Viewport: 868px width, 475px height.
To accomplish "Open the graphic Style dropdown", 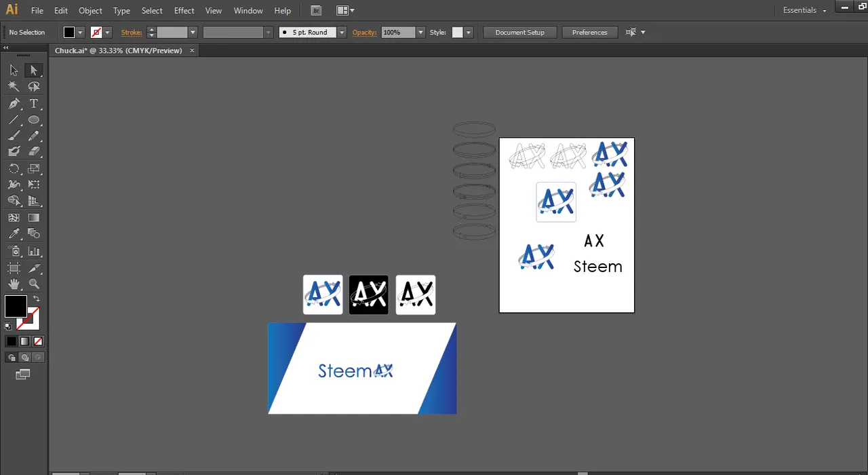I will [x=468, y=33].
